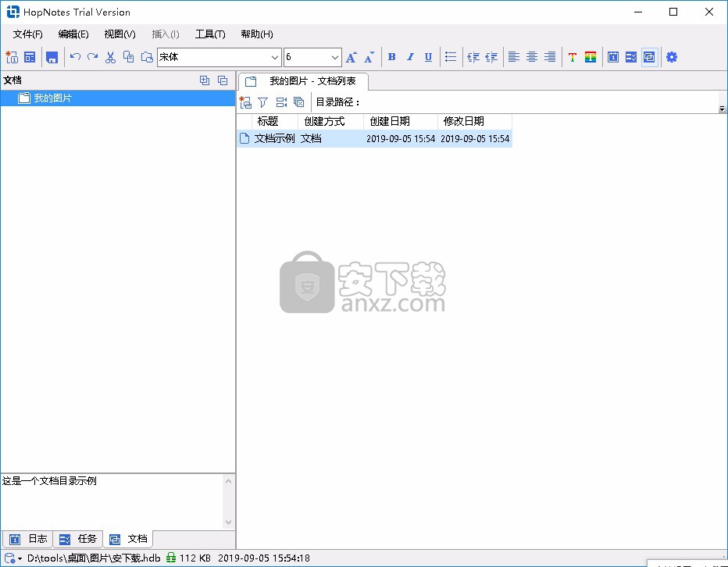Increase font size with the larger A icon
Viewport: 728px width, 567px height.
point(352,57)
